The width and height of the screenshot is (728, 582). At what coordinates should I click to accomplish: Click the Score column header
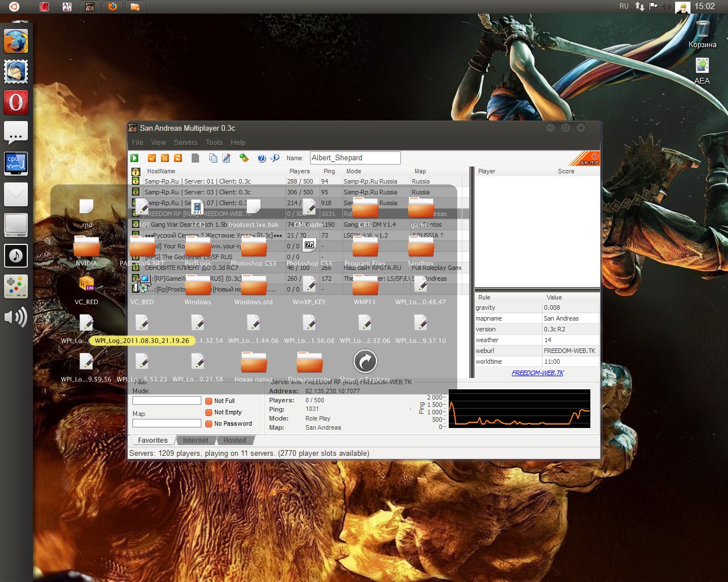point(566,171)
